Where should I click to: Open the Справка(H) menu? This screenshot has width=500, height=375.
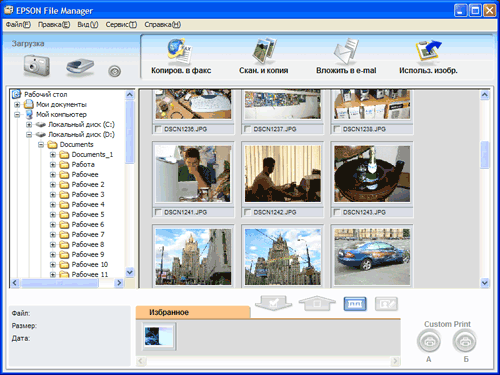point(162,24)
